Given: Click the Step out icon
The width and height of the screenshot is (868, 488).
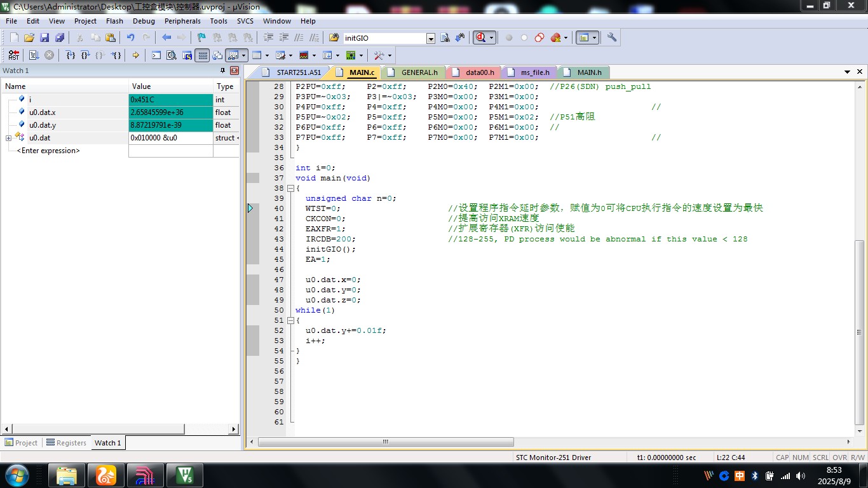Looking at the screenshot, I should [x=100, y=55].
